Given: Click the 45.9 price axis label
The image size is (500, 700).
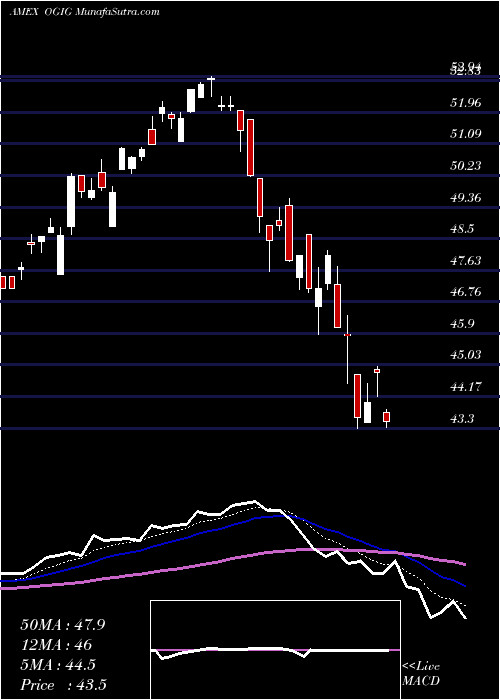Looking at the screenshot, I should (462, 324).
